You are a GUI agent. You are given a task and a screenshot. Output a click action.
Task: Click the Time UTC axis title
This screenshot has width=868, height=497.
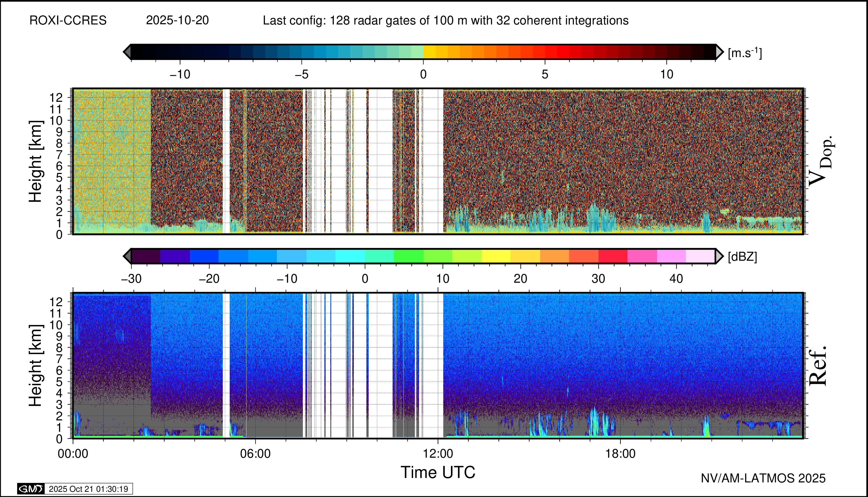tap(438, 473)
